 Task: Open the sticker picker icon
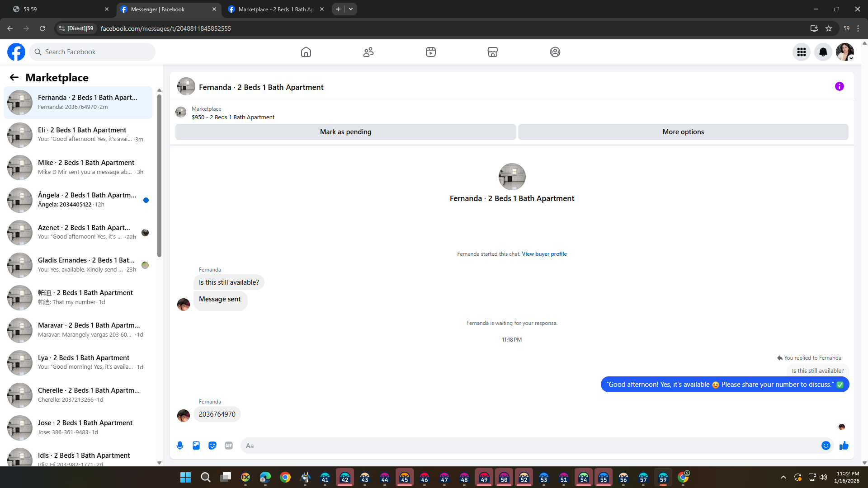pos(212,446)
